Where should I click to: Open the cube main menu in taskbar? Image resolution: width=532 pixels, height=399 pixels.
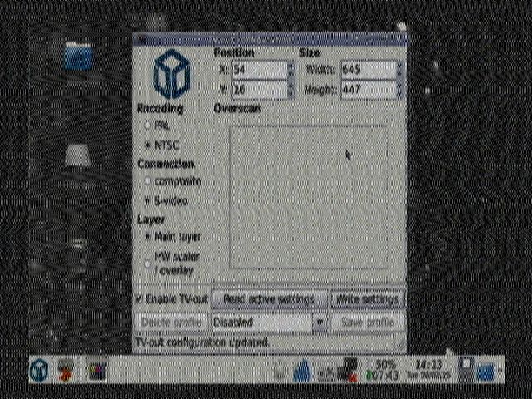pos(39,370)
